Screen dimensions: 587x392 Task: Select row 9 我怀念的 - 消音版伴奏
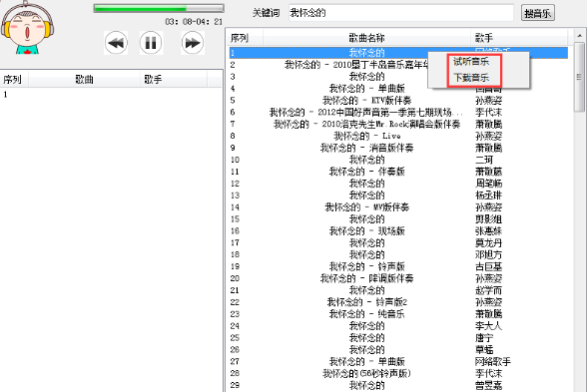398,148
